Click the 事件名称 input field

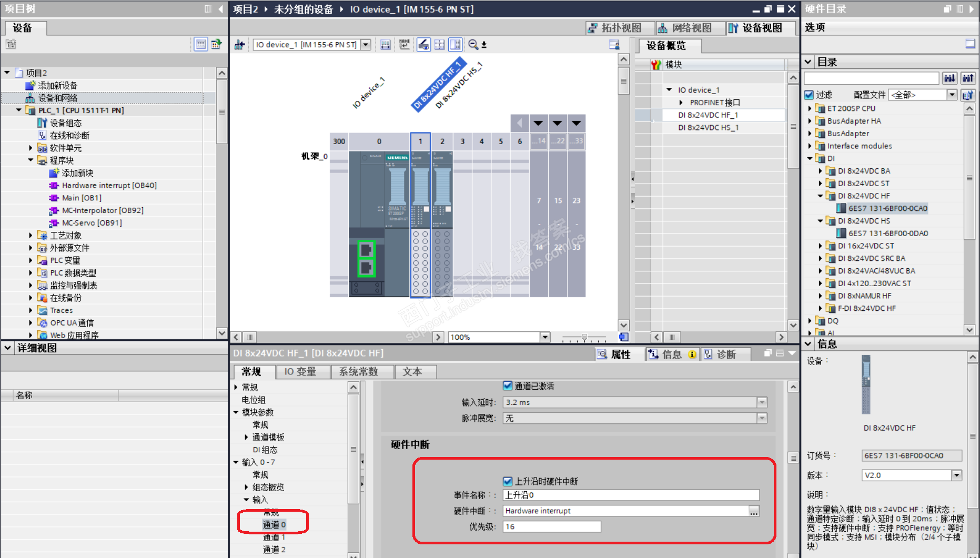click(631, 495)
